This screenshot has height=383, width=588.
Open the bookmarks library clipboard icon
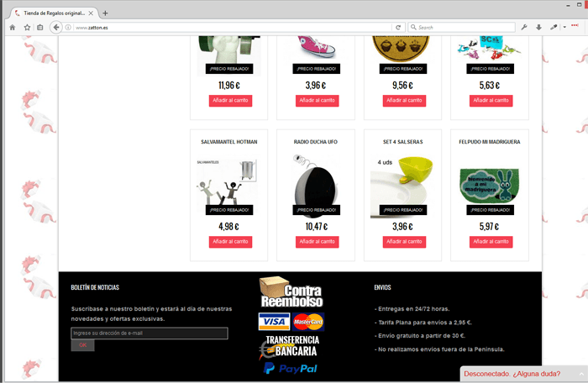tap(39, 28)
